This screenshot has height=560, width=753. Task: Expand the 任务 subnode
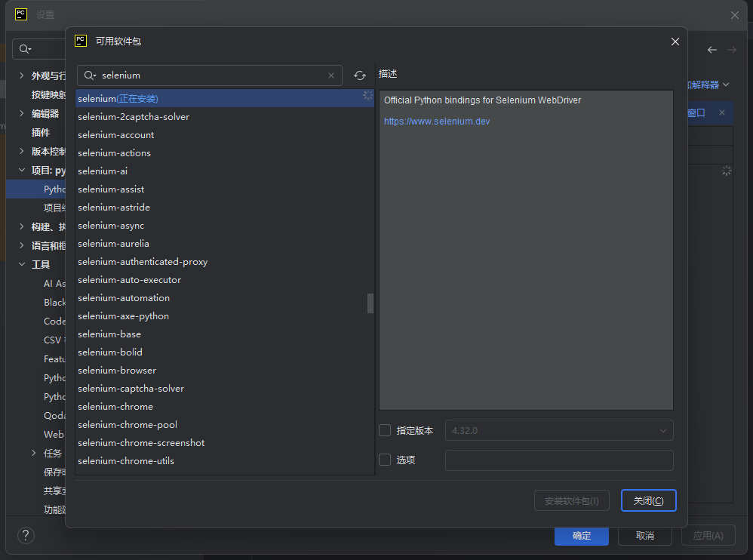pos(34,453)
